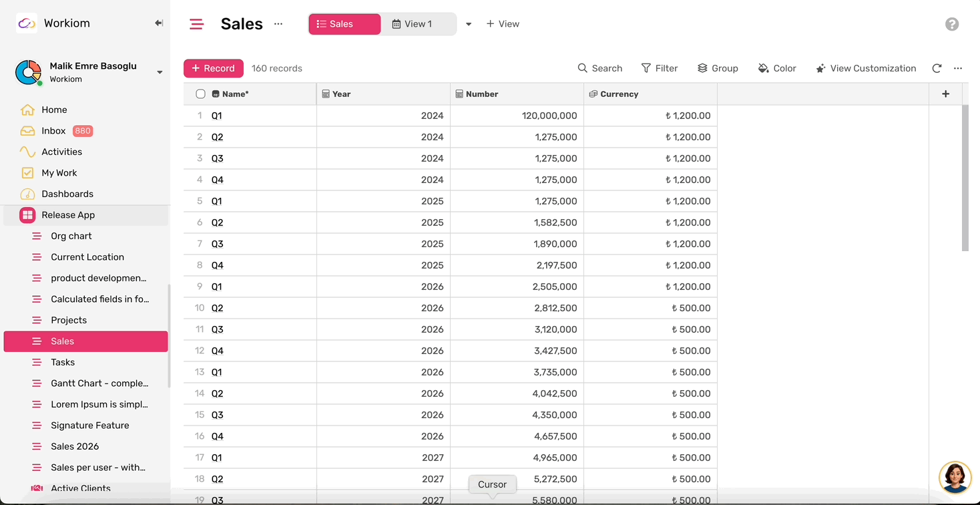This screenshot has height=505, width=980.
Task: Open the Search magnifier tool
Action: click(599, 68)
